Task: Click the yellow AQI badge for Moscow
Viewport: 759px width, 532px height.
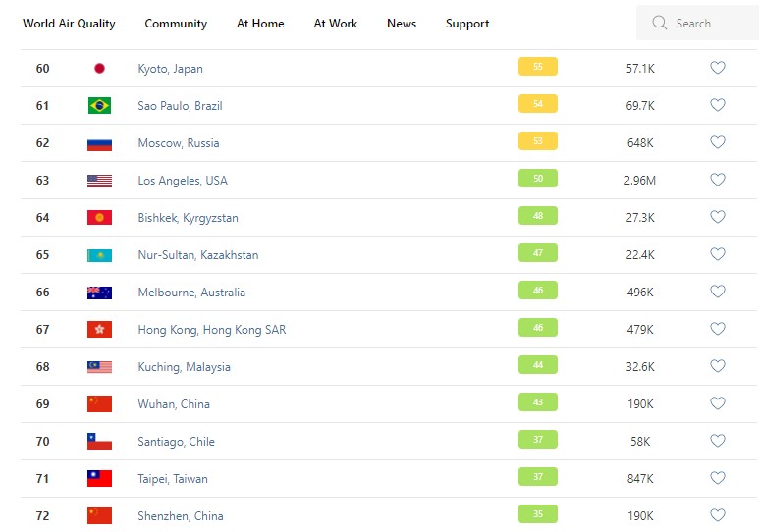Action: [x=537, y=141]
